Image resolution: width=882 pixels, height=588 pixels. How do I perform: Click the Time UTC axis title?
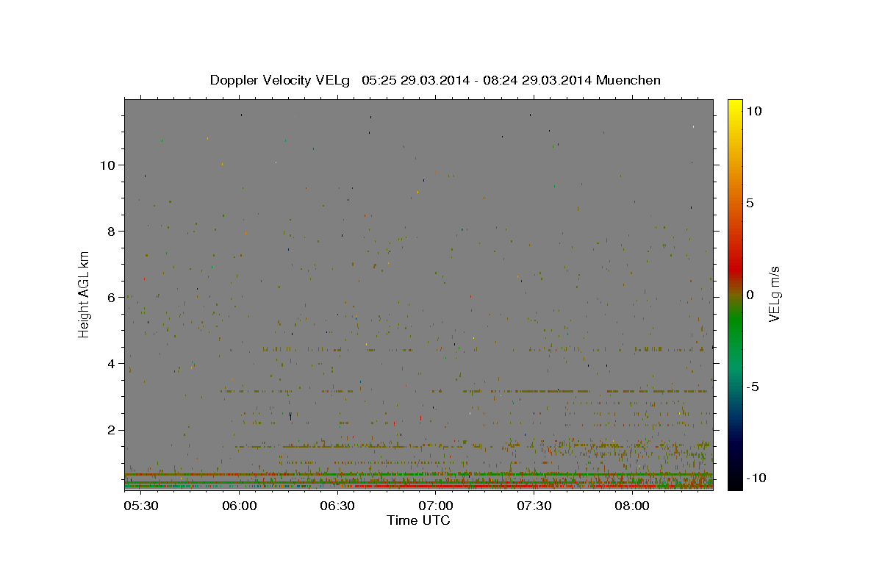click(418, 520)
